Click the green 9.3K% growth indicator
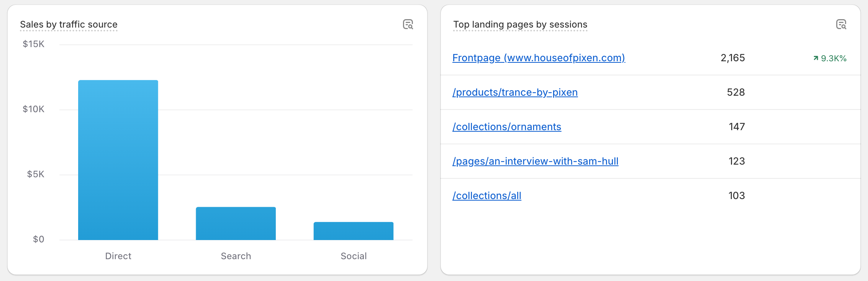868x281 pixels. [x=830, y=58]
